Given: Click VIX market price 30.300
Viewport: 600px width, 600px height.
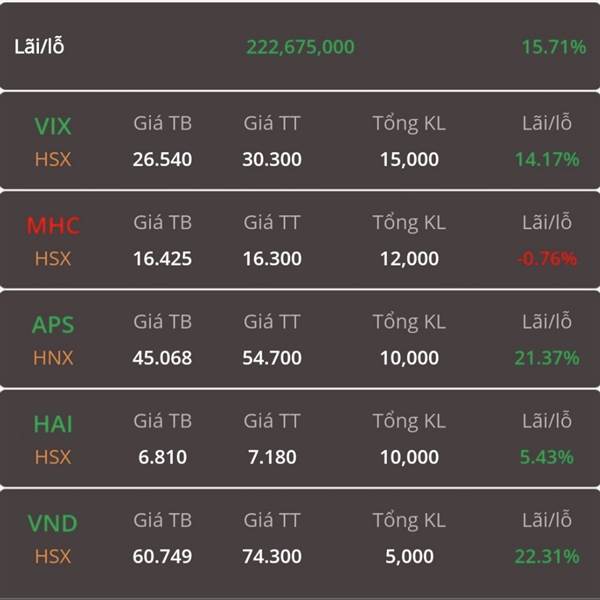Looking at the screenshot, I should point(272,160).
